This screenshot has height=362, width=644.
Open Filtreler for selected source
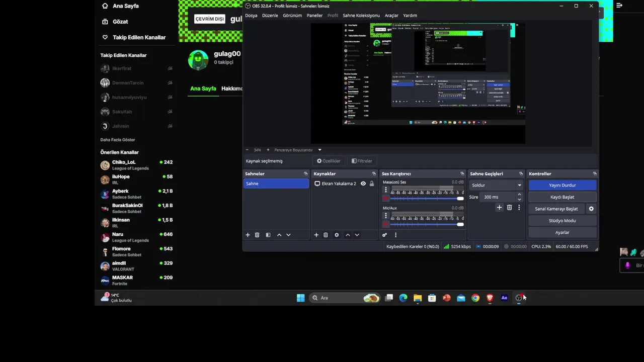point(362,161)
